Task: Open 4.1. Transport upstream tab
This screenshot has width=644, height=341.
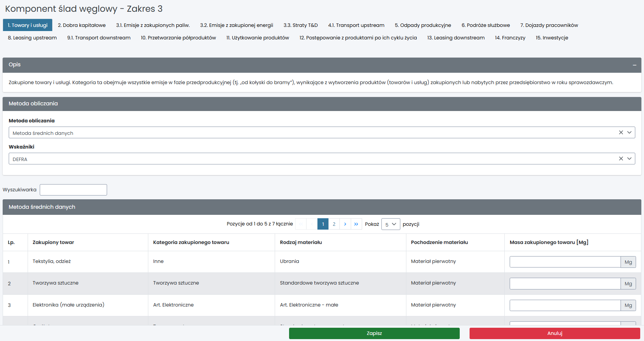Action: (x=356, y=25)
